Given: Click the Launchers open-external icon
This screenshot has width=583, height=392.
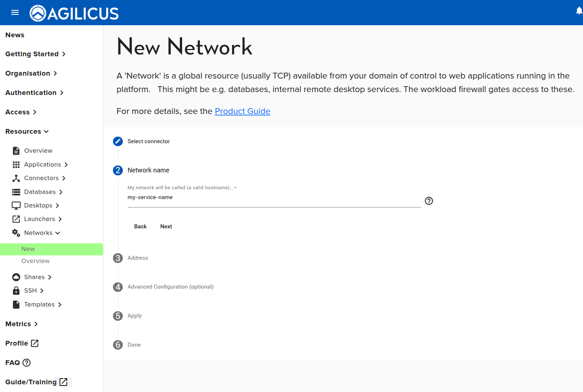Looking at the screenshot, I should [16, 219].
